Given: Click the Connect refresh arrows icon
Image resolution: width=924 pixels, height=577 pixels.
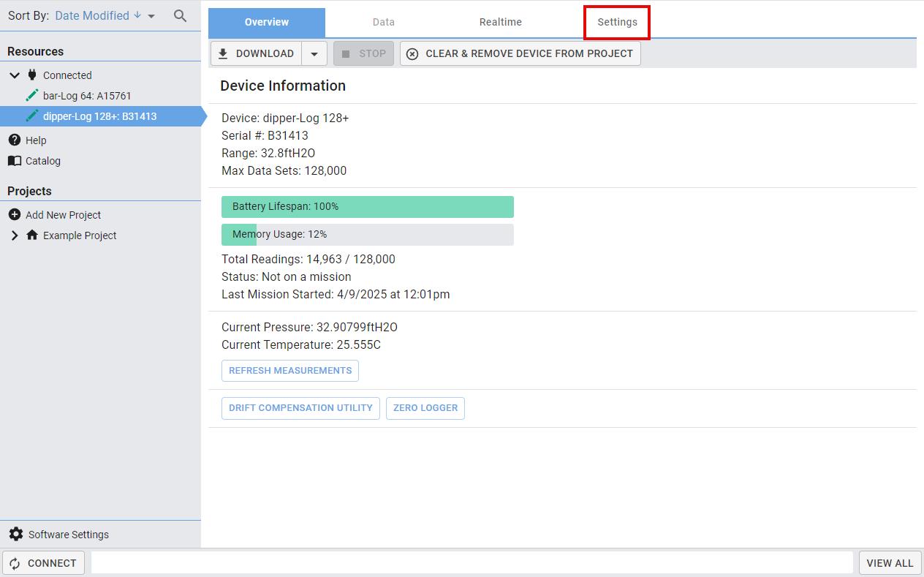Looking at the screenshot, I should click(15, 563).
